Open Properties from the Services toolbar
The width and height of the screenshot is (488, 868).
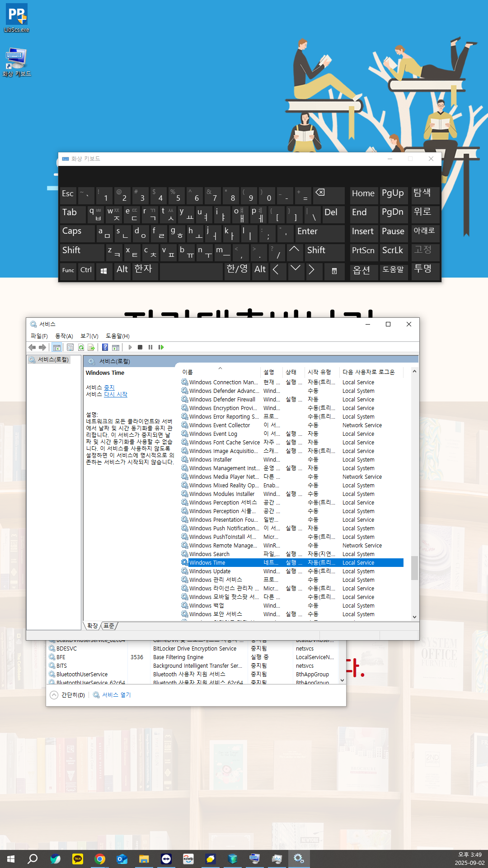pyautogui.click(x=70, y=347)
